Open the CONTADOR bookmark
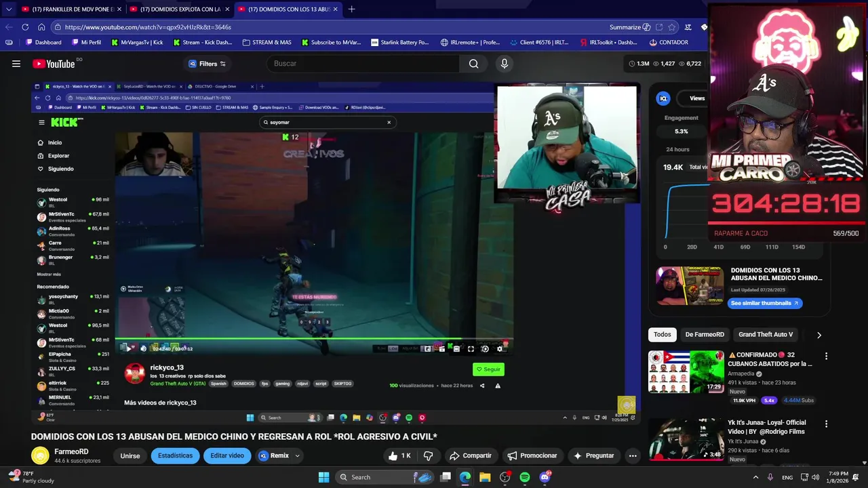Image resolution: width=868 pixels, height=488 pixels. (668, 42)
